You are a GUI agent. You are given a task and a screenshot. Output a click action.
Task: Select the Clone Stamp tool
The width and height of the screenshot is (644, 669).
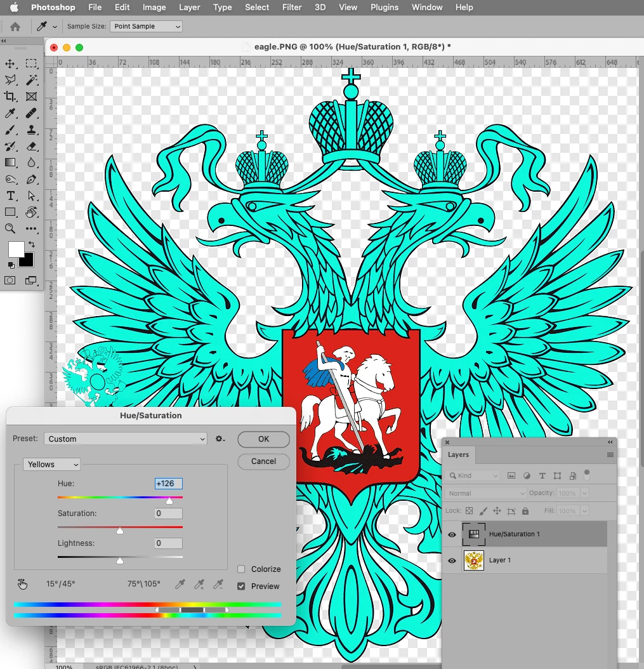(x=31, y=129)
